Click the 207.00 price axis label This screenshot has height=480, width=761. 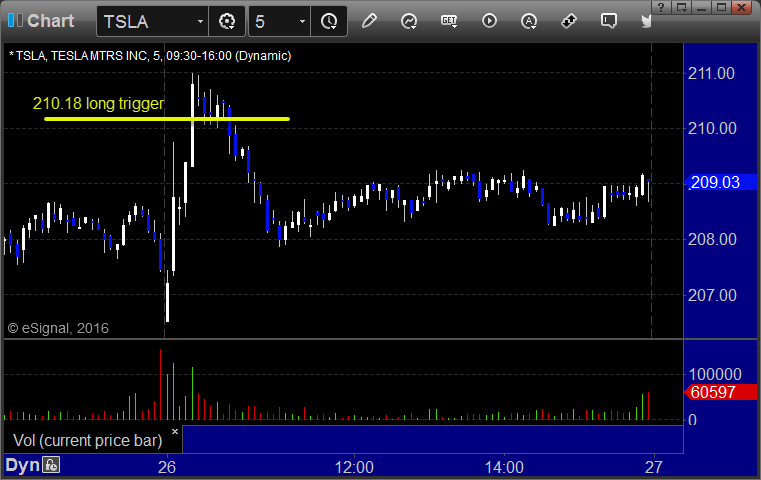712,295
